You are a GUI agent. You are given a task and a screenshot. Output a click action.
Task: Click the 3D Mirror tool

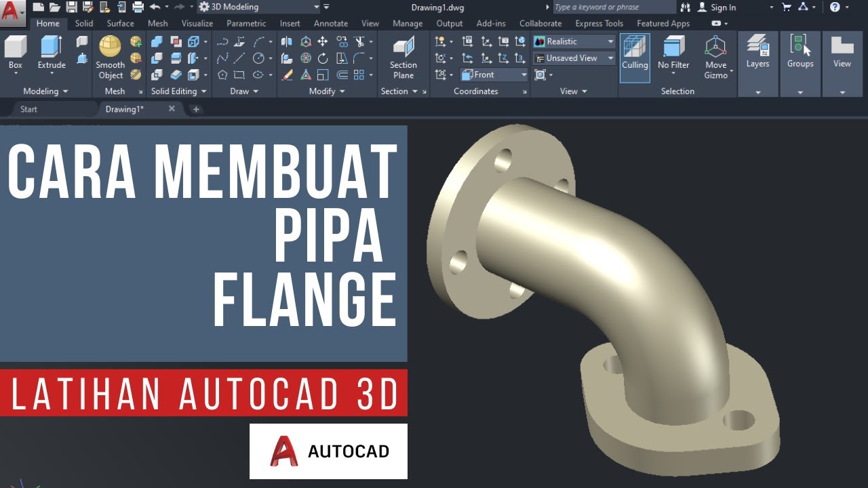point(287,41)
